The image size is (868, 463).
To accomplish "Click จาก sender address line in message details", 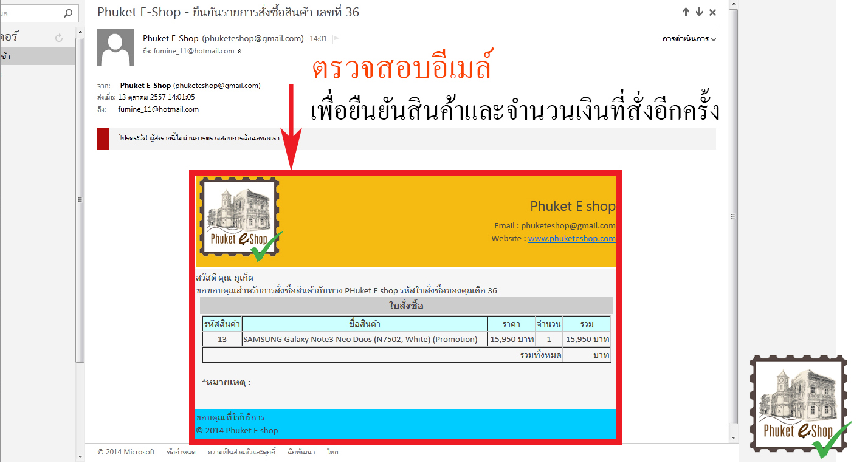I will (179, 86).
